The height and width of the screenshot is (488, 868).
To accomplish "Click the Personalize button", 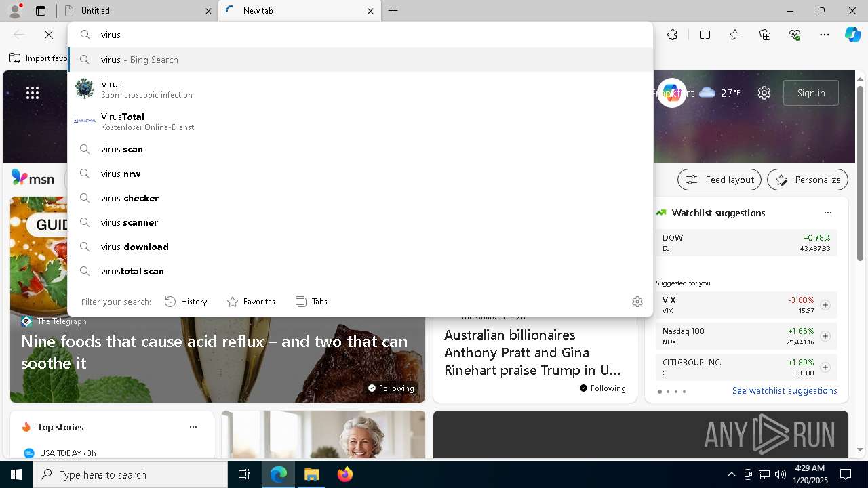I will tap(808, 180).
